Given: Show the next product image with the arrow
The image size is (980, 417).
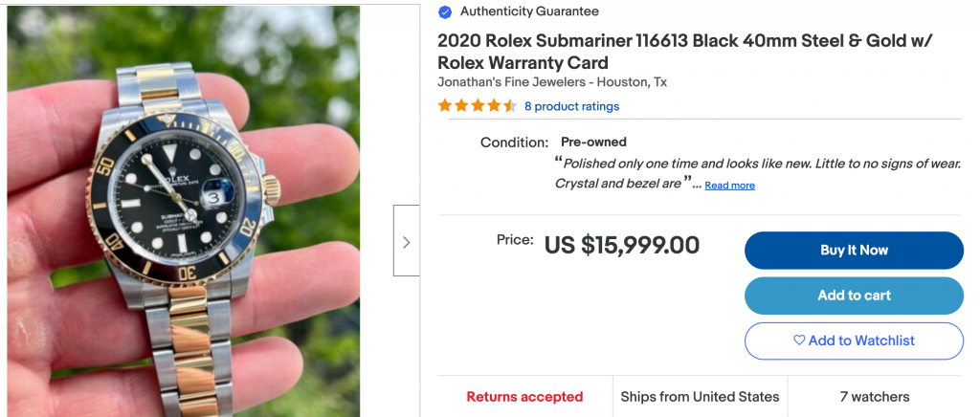Looking at the screenshot, I should tap(406, 241).
